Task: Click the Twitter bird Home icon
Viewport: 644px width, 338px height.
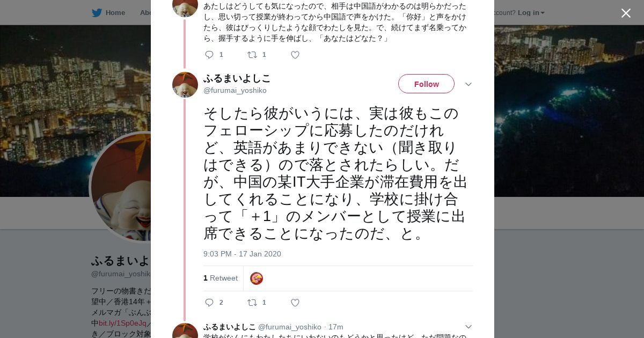Action: pyautogui.click(x=97, y=13)
